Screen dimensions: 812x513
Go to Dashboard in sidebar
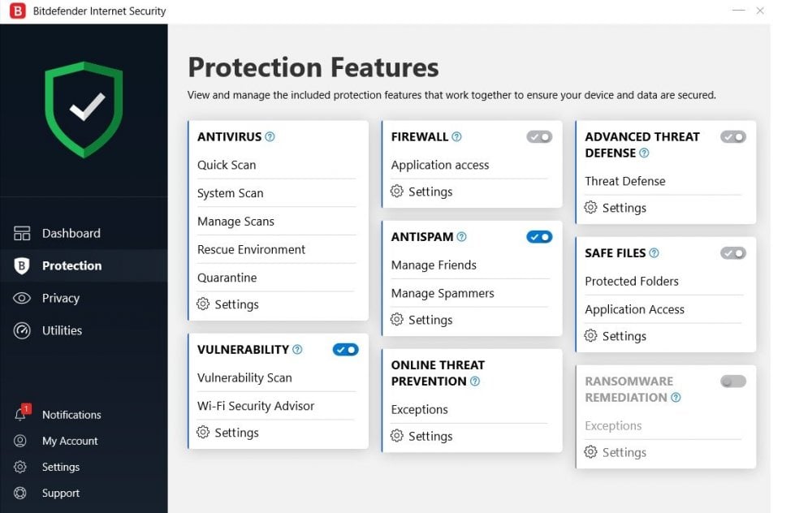point(71,234)
